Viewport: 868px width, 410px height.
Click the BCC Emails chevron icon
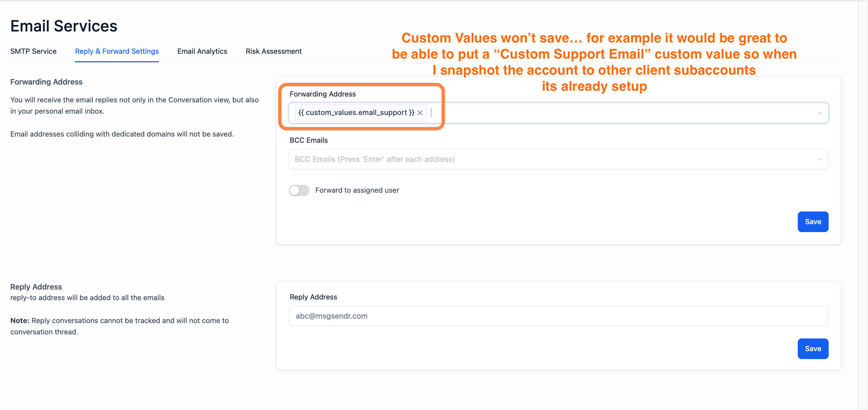[819, 159]
